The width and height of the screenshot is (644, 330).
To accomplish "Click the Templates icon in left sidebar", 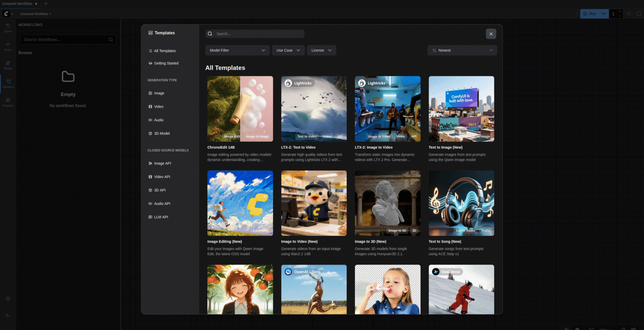I will coord(8,102).
